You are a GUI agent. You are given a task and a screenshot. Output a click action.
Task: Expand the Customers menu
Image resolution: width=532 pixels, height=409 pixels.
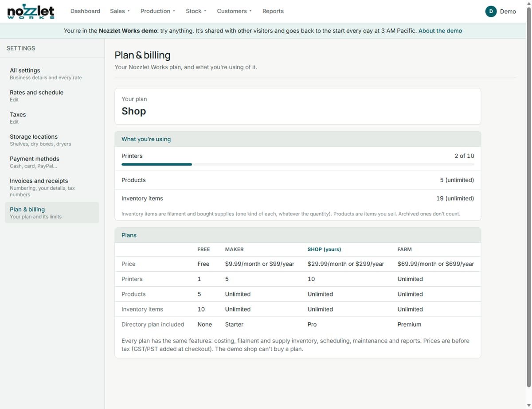(235, 11)
